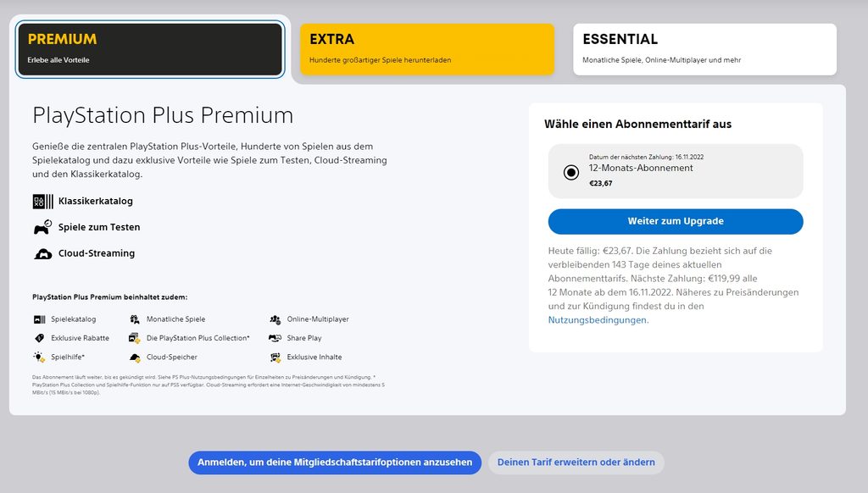Click the Exklusive Rabatte icon
Viewport: 868px width, 493px height.
tap(39, 338)
